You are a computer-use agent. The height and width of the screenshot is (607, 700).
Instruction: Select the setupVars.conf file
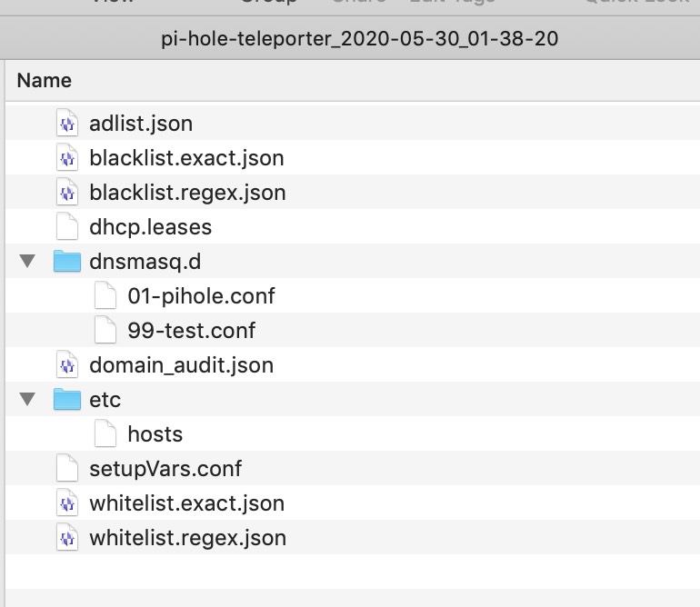click(353, 469)
